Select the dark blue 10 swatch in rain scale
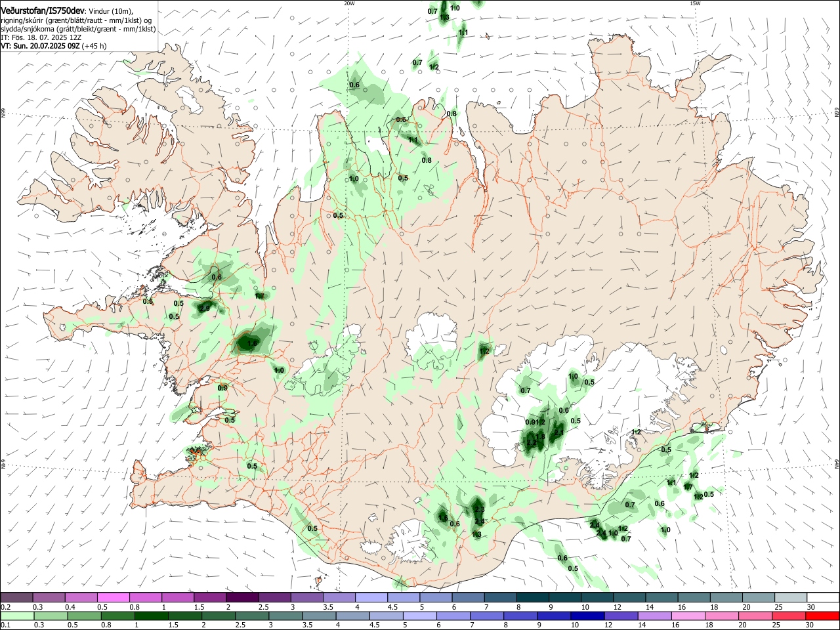The height and width of the screenshot is (630, 840). tap(587, 616)
